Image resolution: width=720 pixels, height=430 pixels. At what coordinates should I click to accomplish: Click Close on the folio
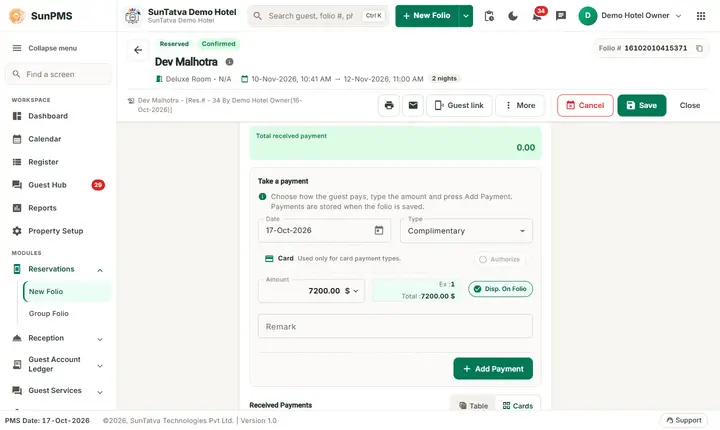690,105
